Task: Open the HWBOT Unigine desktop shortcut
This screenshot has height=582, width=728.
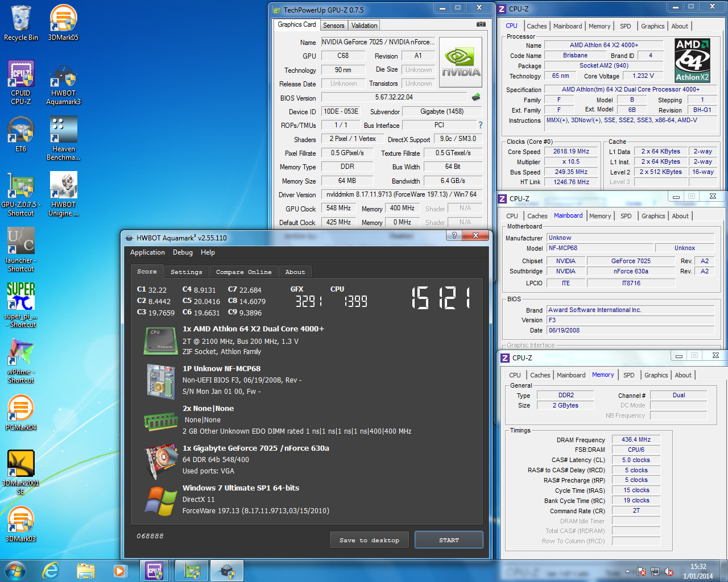Action: 63,194
